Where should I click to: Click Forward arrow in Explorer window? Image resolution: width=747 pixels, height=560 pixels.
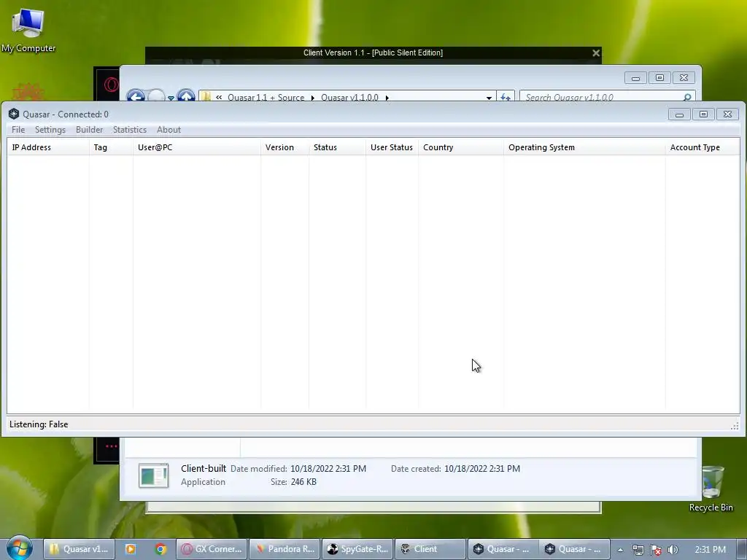tap(156, 97)
